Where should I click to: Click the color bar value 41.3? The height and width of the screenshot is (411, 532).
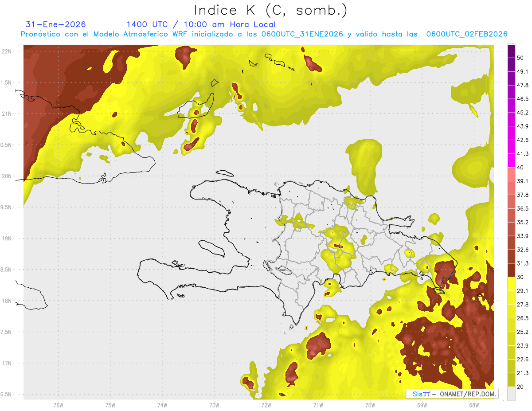coord(523,154)
